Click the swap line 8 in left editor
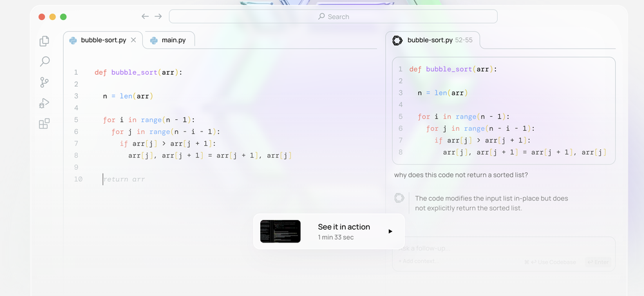The height and width of the screenshot is (296, 644). [210, 156]
